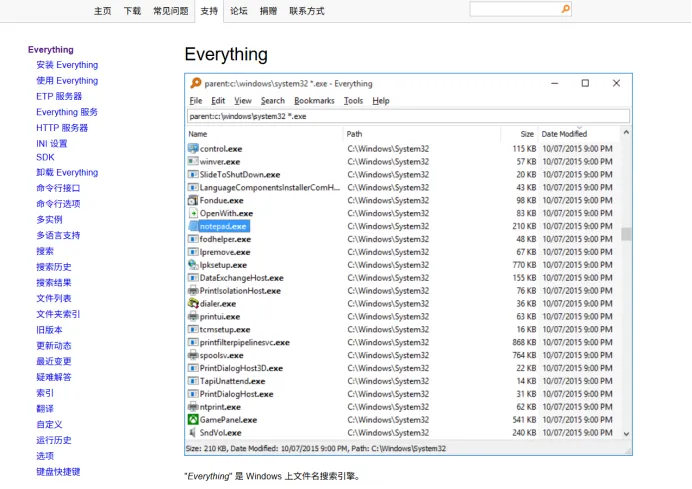Image resolution: width=692 pixels, height=489 pixels.
Task: Sort results by the Size column header
Action: tap(519, 134)
